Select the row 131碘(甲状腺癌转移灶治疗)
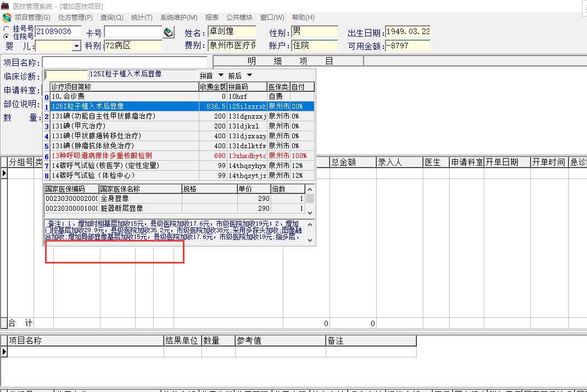 click(x=182, y=136)
